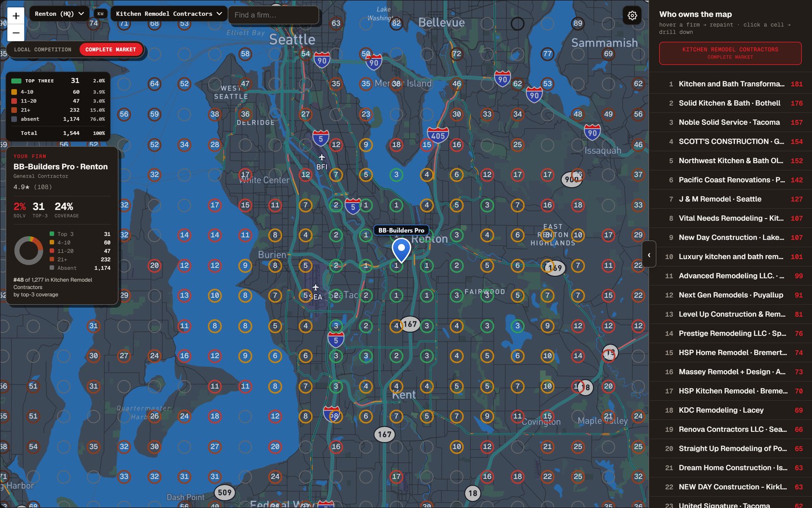Select SCOTT'S CONSTRUCTION ranking row
The height and width of the screenshot is (508, 812).
coord(731,142)
